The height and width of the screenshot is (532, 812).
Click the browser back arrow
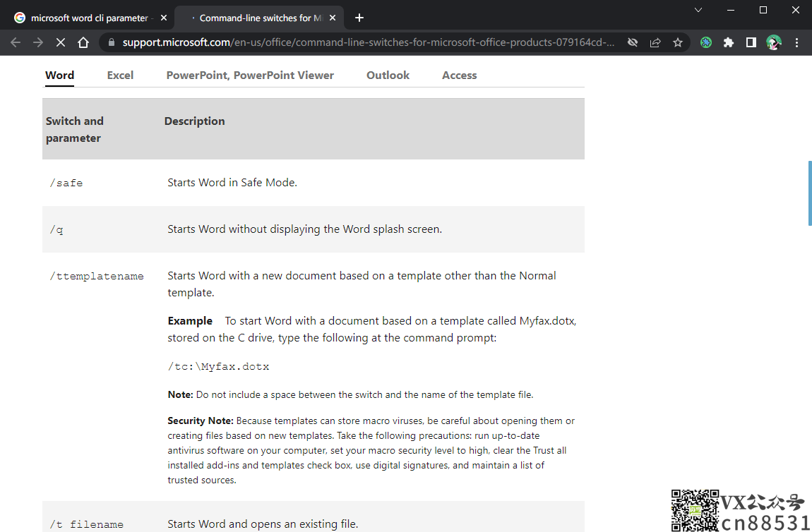(x=16, y=42)
